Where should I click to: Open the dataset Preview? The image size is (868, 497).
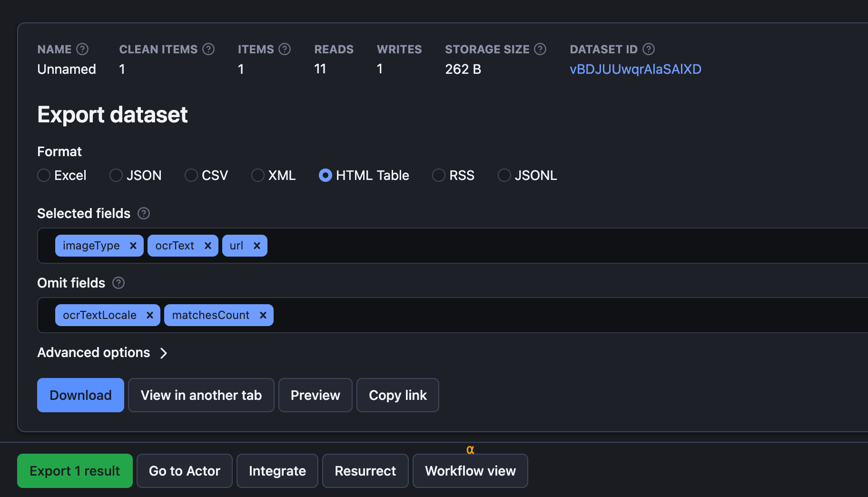click(x=316, y=395)
